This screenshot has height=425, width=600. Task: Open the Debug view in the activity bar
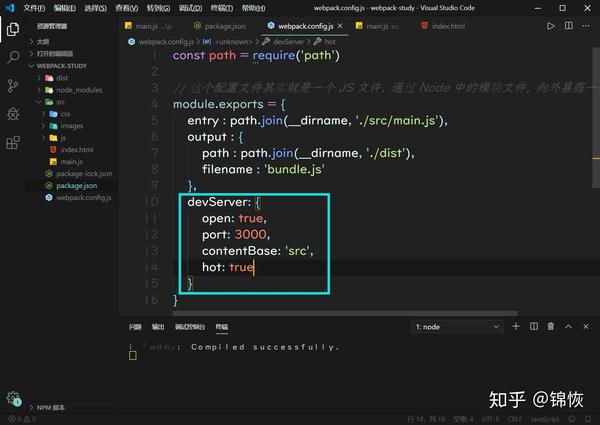point(13,114)
